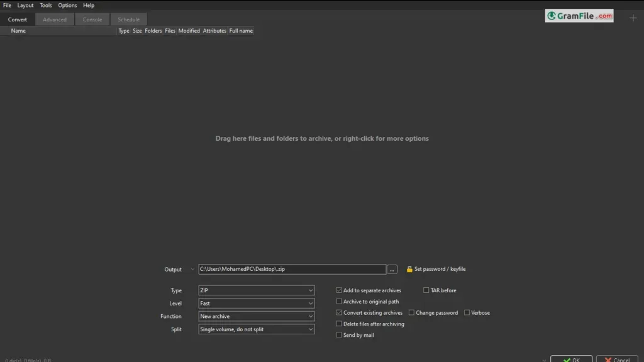The width and height of the screenshot is (644, 362).
Task: Open the Level dropdown showing Fast
Action: [x=257, y=304]
